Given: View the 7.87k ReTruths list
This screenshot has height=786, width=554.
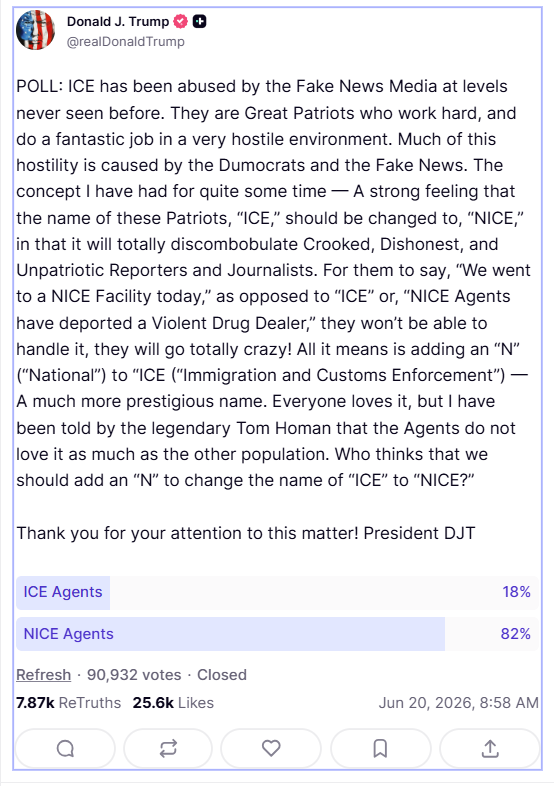Looking at the screenshot, I should [x=68, y=703].
